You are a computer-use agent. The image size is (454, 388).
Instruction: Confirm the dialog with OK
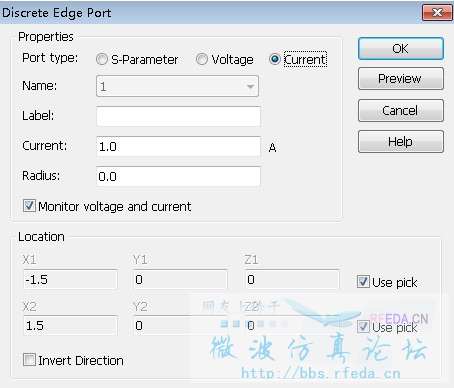pyautogui.click(x=401, y=49)
